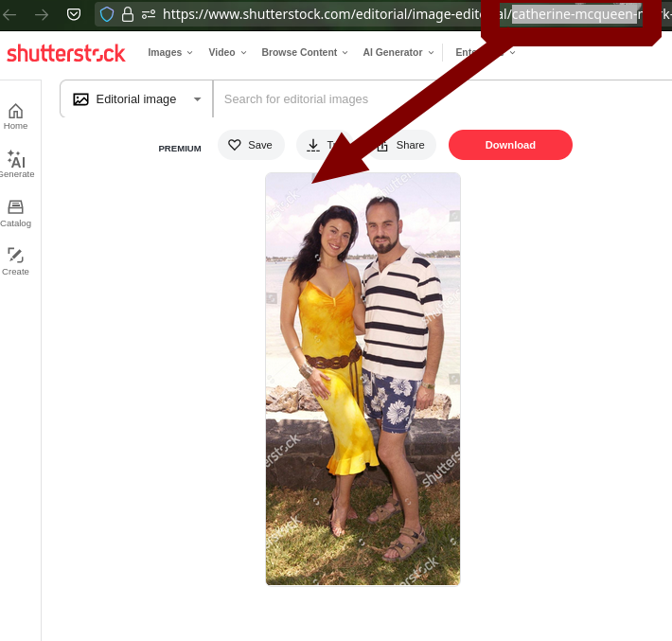672x641 pixels.
Task: Click the tracking protection shield icon
Action: point(107,14)
